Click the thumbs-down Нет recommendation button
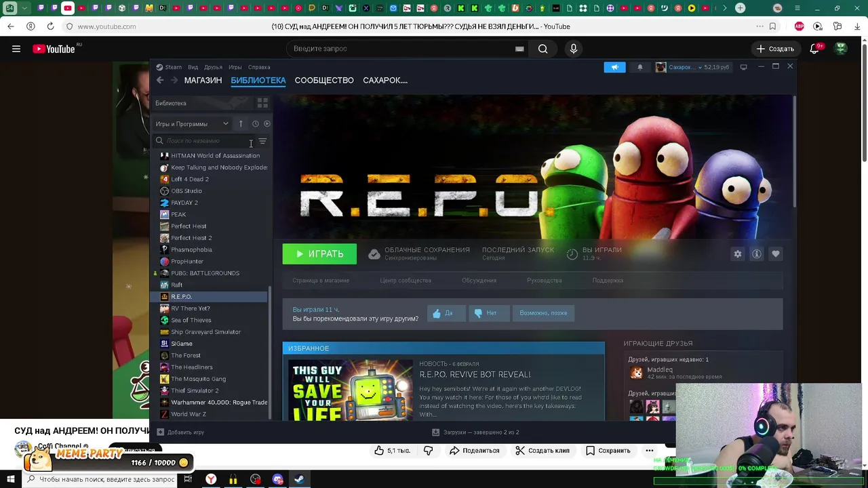 click(489, 313)
